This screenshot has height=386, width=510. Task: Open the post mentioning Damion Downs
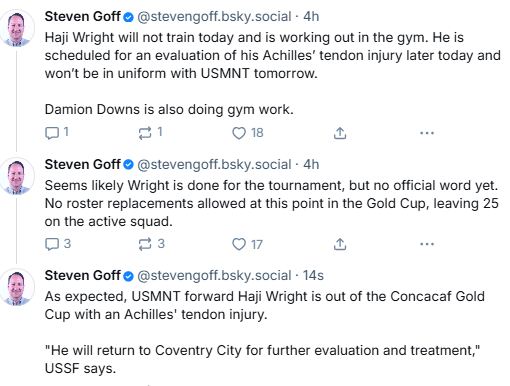(273, 73)
